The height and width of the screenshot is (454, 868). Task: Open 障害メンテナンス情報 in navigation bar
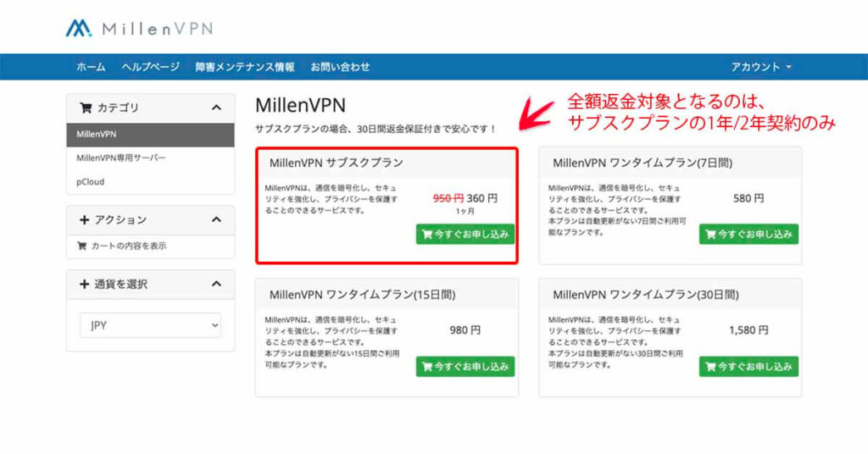coord(245,67)
